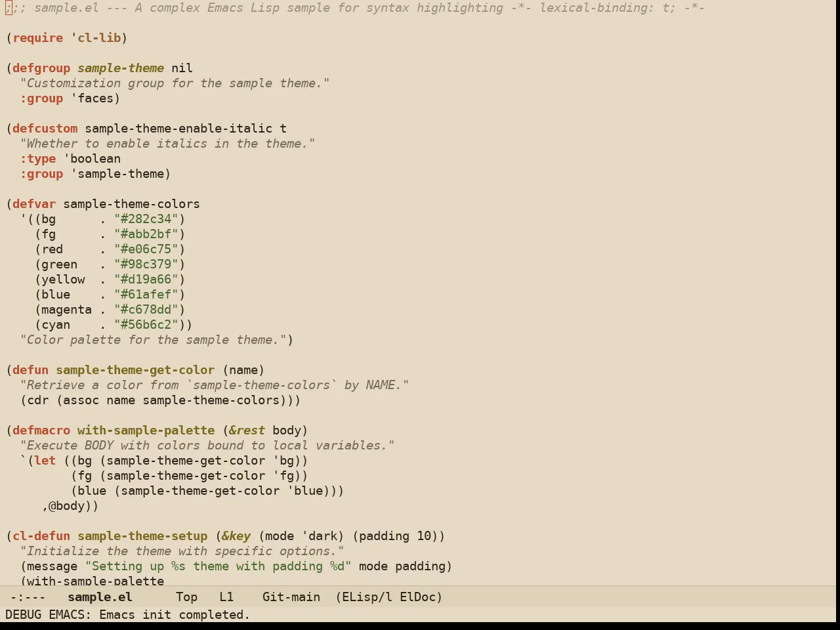The height and width of the screenshot is (630, 840).
Task: Click the 'defvar' keyword
Action: [x=34, y=204]
